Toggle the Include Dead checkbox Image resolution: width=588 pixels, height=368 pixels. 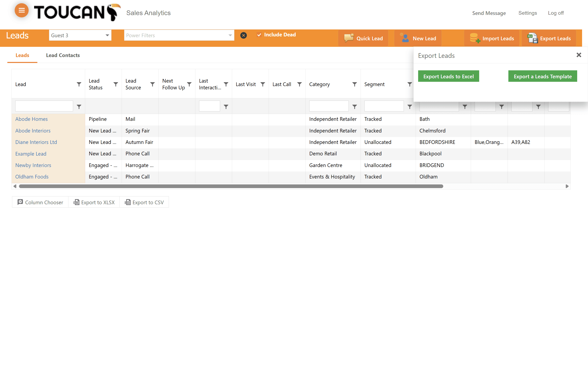click(x=259, y=35)
